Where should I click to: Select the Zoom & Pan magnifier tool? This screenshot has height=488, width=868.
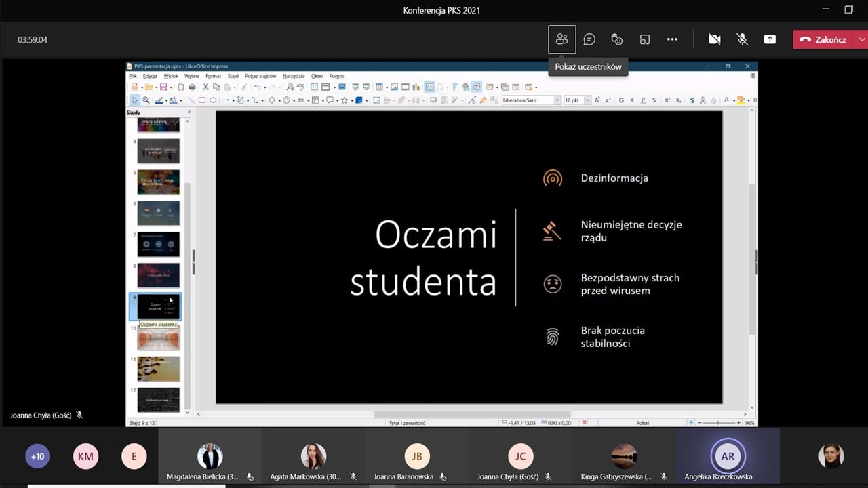146,100
